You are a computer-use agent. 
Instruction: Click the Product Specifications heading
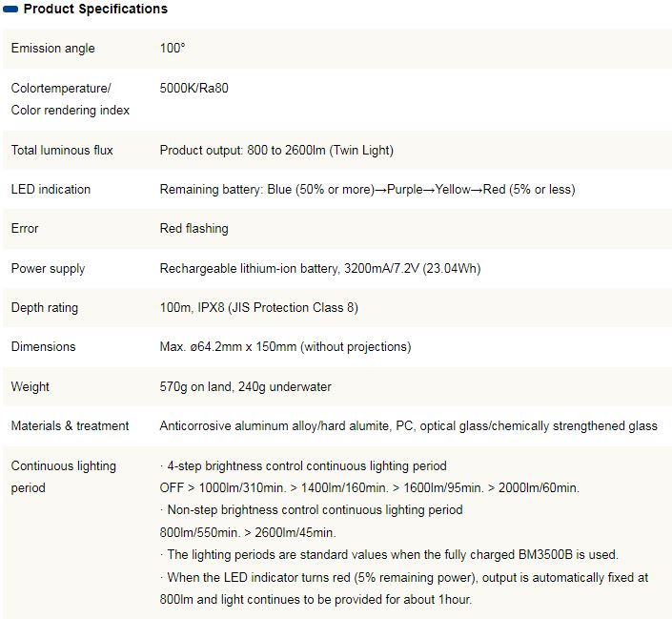click(x=95, y=10)
